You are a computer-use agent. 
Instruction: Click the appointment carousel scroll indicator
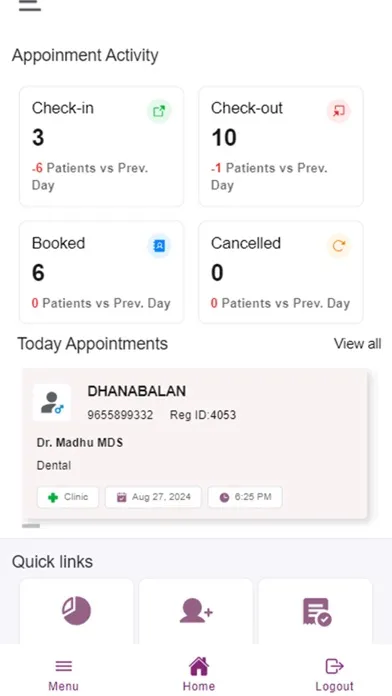point(31,526)
